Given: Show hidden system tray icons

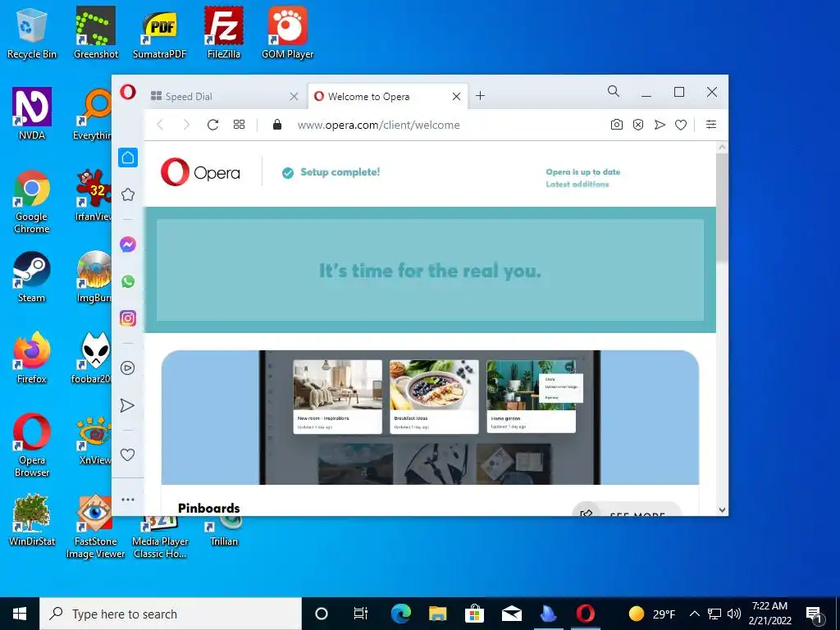Looking at the screenshot, I should coord(694,614).
